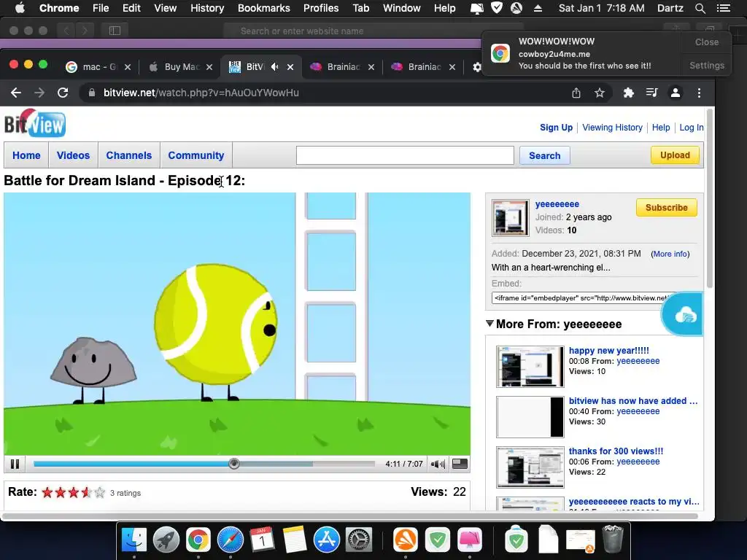Toggle fullscreen icon in video player
Viewport: 747px width, 560px height.
(x=460, y=464)
